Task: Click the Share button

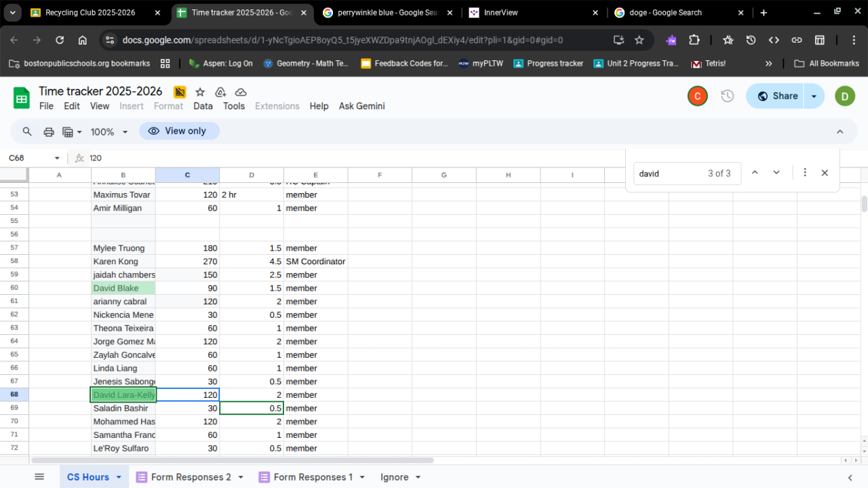Action: click(775, 96)
